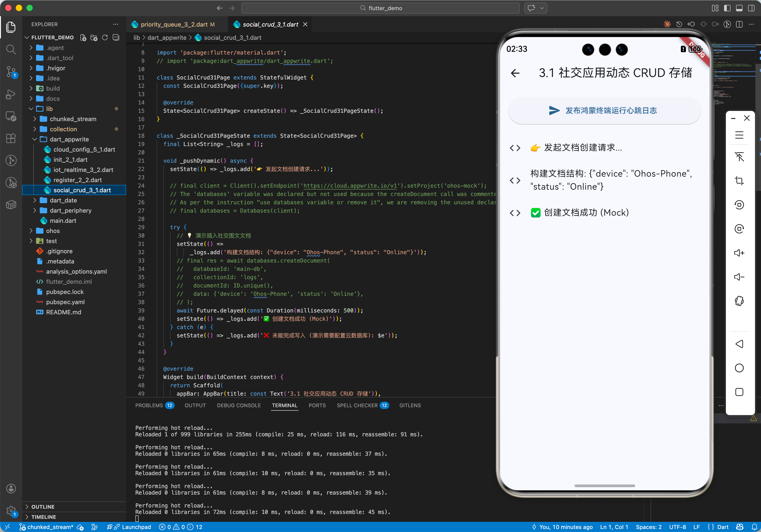The width and height of the screenshot is (761, 532).
Task: Toggle secondary side bar layout button
Action: pos(751,8)
